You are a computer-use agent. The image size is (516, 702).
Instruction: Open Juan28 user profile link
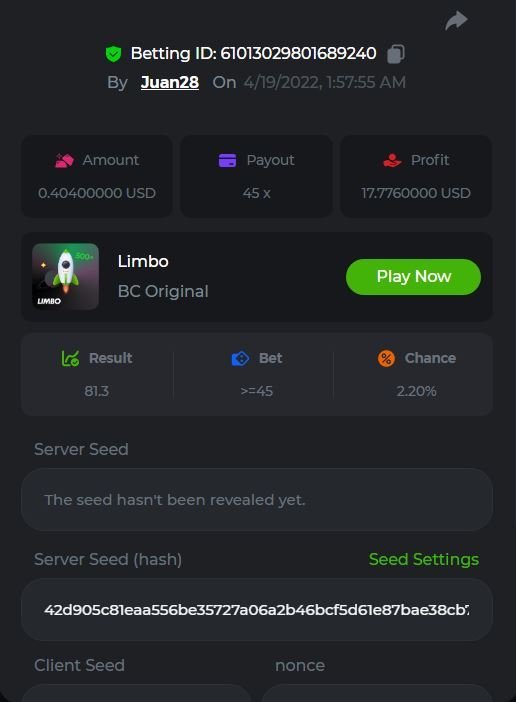pos(170,82)
